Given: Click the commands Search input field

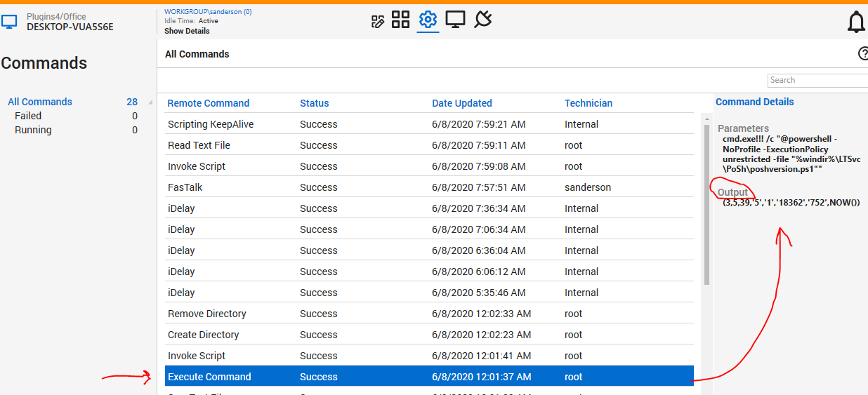Looking at the screenshot, I should point(817,80).
